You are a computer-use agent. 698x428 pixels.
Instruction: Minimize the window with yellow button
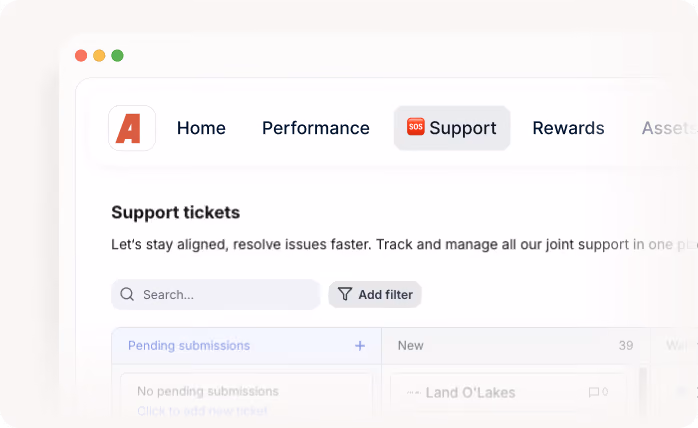click(x=99, y=56)
